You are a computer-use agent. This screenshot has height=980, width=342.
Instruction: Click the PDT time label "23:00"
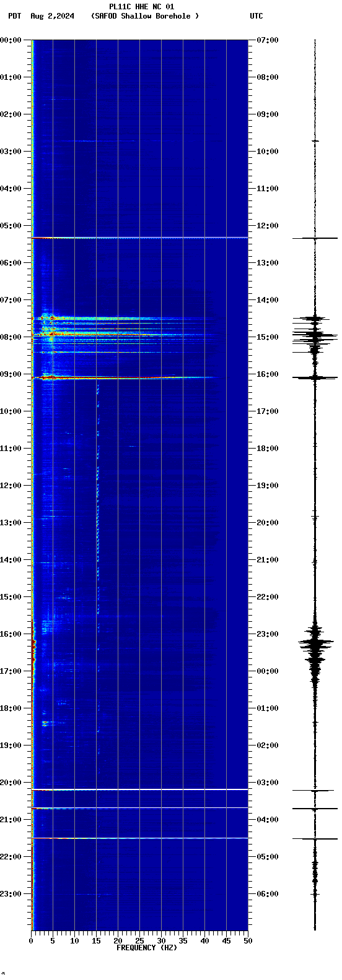[x=11, y=894]
